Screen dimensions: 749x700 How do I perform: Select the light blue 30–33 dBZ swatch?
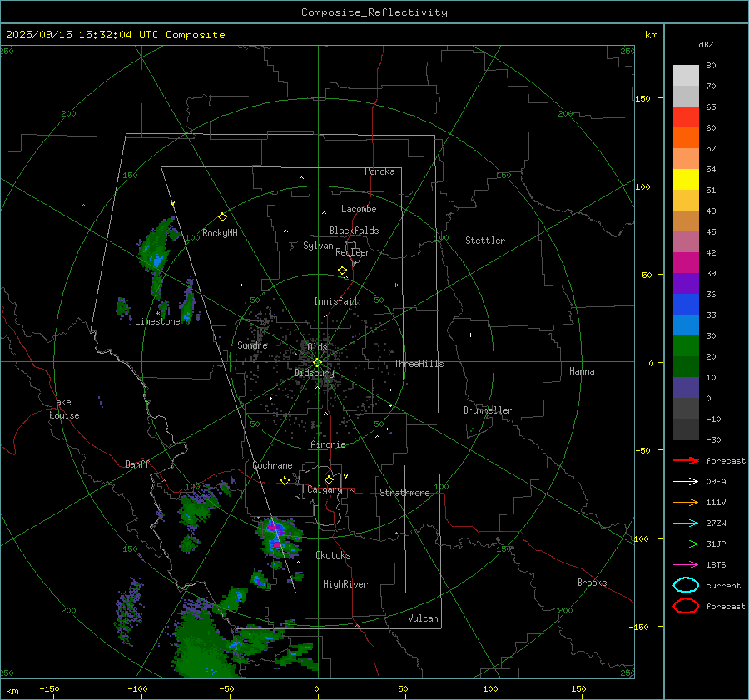(x=686, y=325)
